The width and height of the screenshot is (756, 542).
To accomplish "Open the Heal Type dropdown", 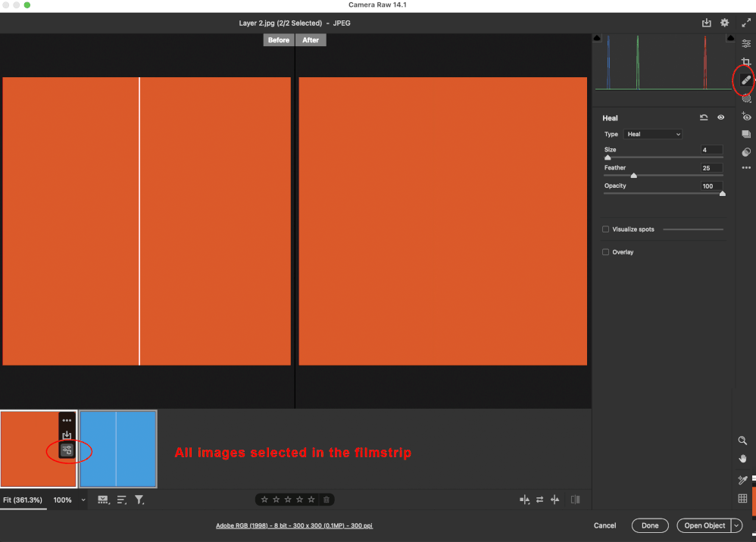I will click(x=653, y=134).
